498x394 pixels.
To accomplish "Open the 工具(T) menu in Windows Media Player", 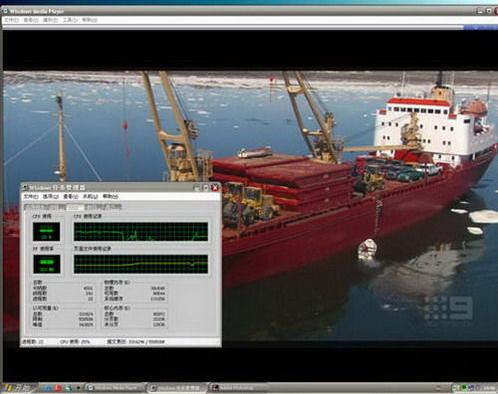I will point(70,20).
